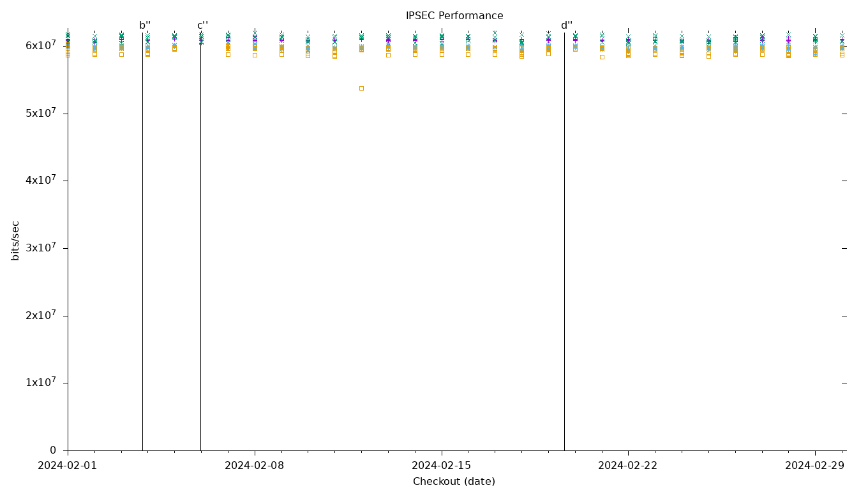Click the 2024-02-15 date tick label
The image size is (868, 490).
(442, 466)
